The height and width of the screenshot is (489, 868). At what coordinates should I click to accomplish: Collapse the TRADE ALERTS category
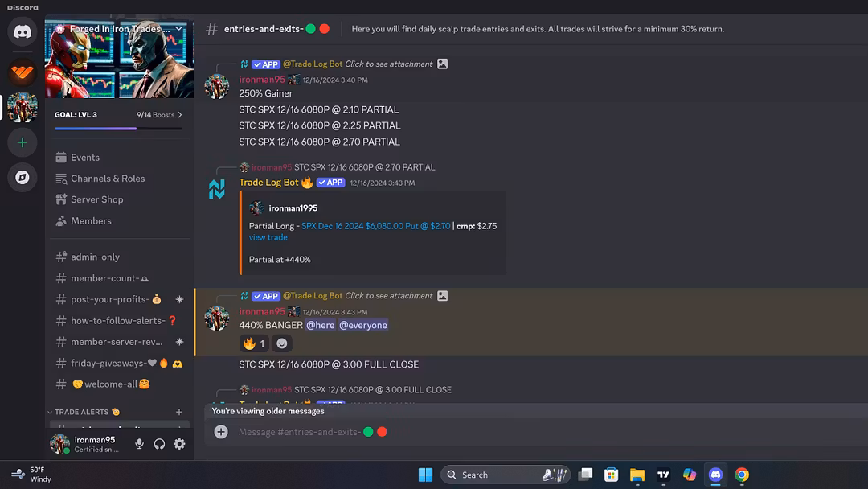(83, 412)
